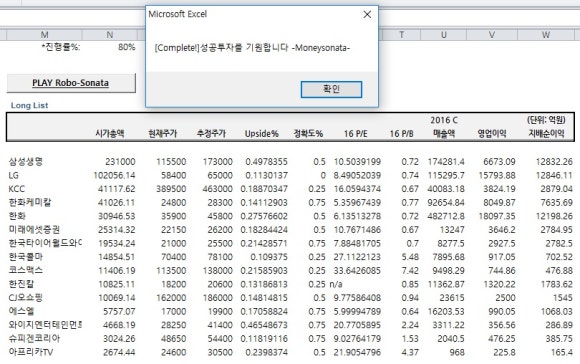Click estimated price cell 54400
The width and height of the screenshot is (580, 364).
220,338
